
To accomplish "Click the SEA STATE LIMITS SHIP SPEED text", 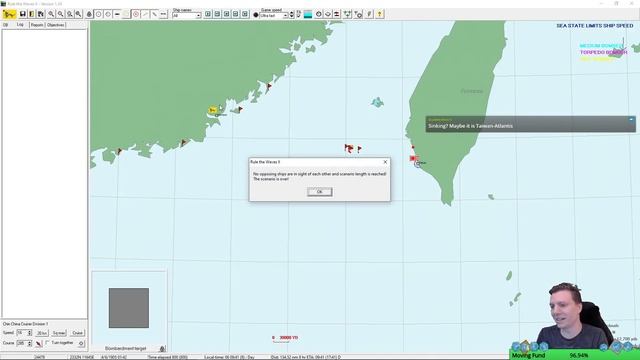I will pyautogui.click(x=595, y=26).
